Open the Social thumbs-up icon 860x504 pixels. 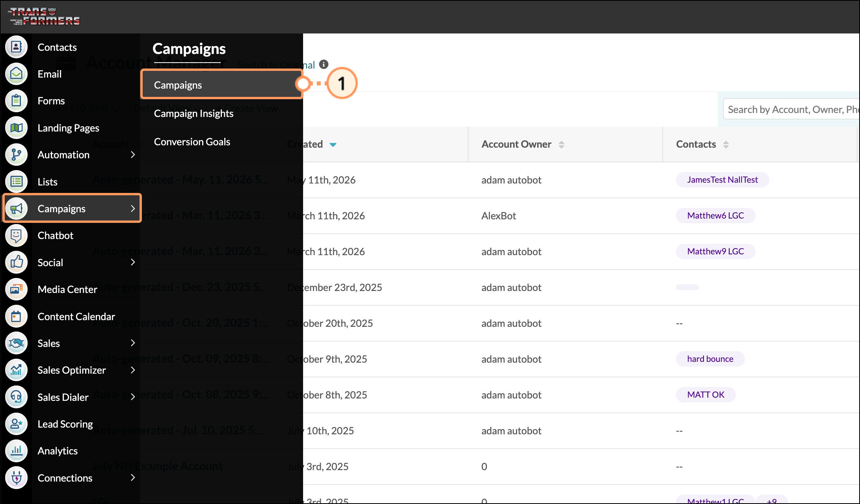coord(16,262)
